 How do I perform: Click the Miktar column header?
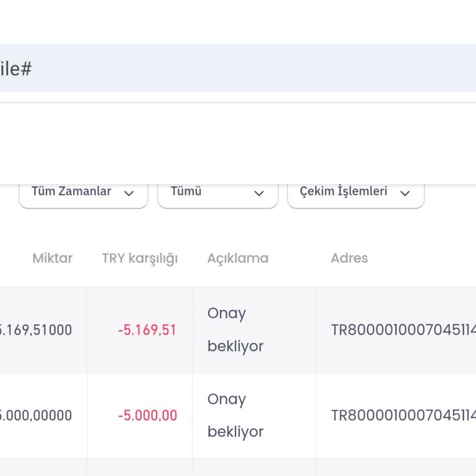(53, 258)
